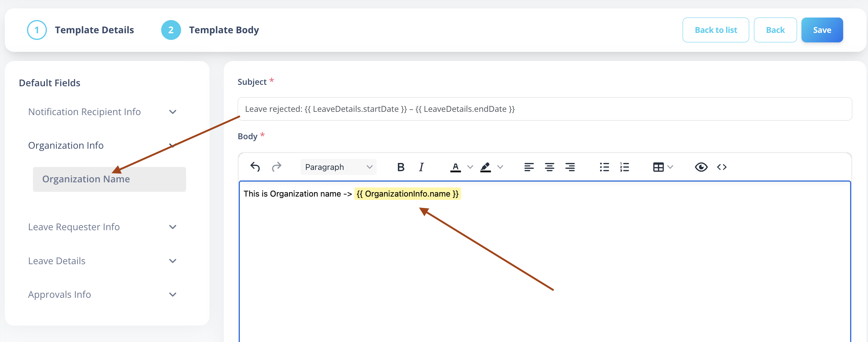
Task: Redo the last edit in editor
Action: tap(276, 167)
